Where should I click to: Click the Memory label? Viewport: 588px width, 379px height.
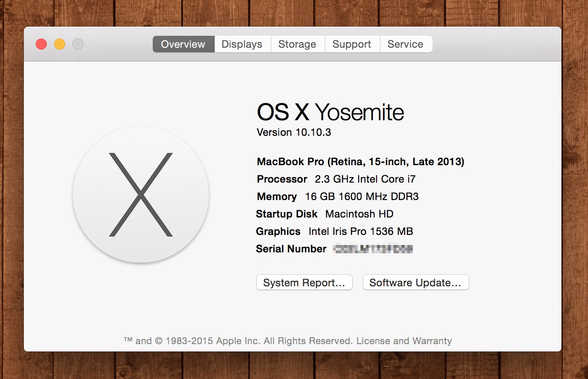click(x=277, y=196)
